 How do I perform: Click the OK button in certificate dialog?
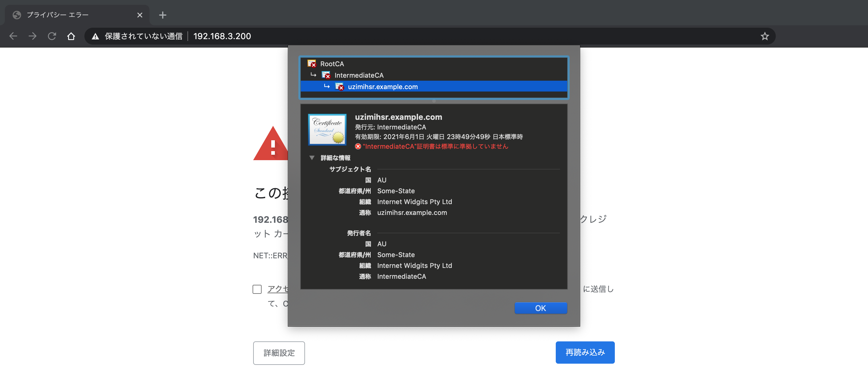540,308
